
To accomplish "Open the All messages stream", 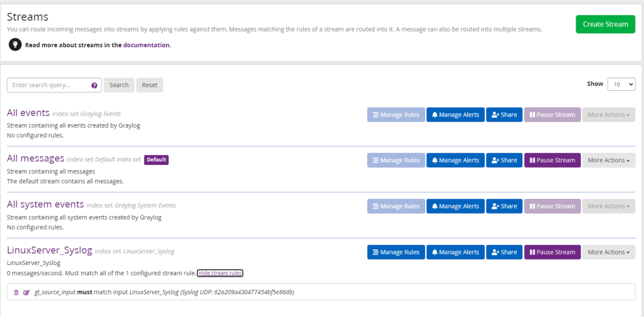I will coord(36,158).
